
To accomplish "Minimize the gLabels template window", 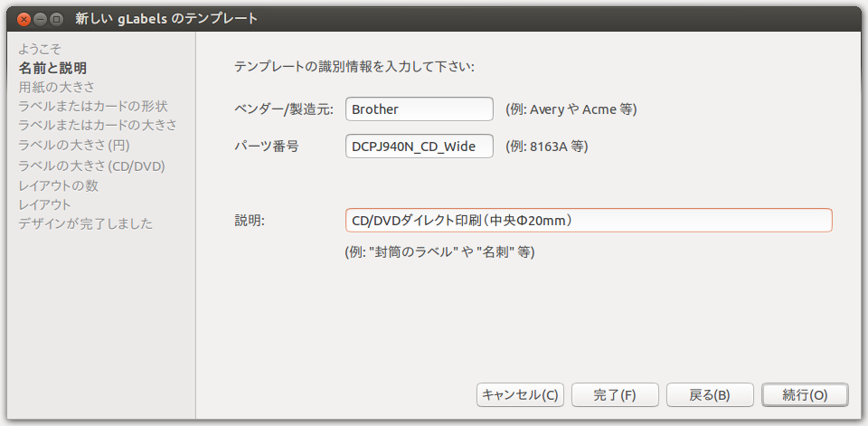I will (x=40, y=19).
